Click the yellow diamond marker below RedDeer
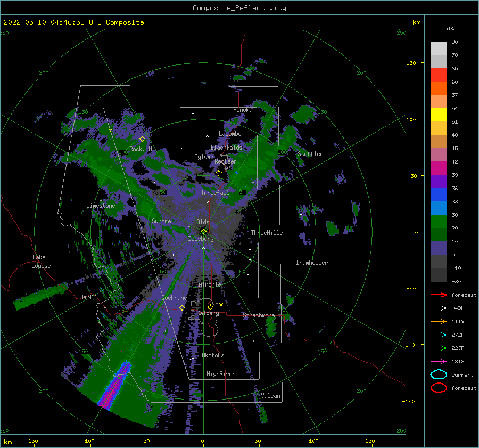The image size is (479, 448). tap(219, 173)
